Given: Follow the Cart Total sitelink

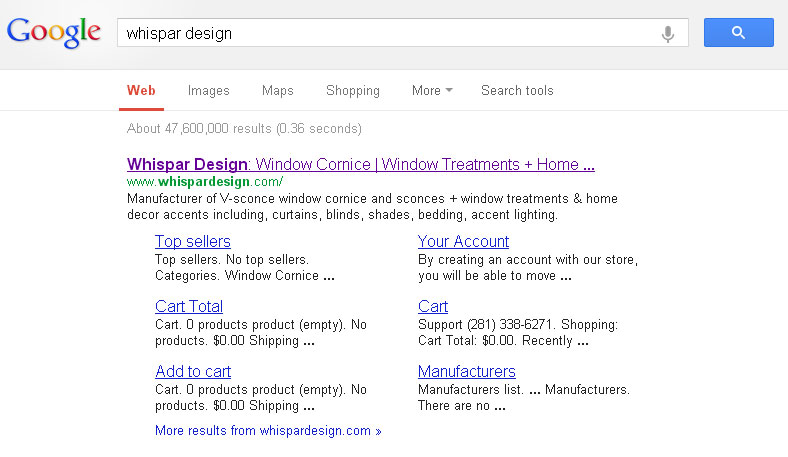Looking at the screenshot, I should [x=189, y=306].
